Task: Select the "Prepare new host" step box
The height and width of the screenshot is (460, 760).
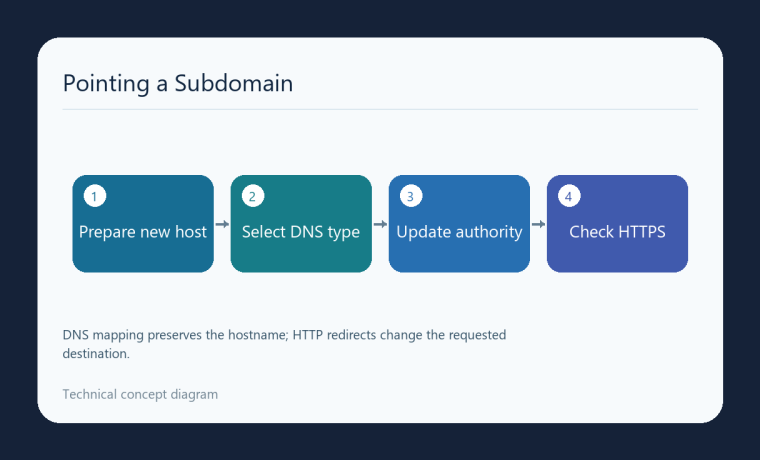Action: (x=143, y=224)
